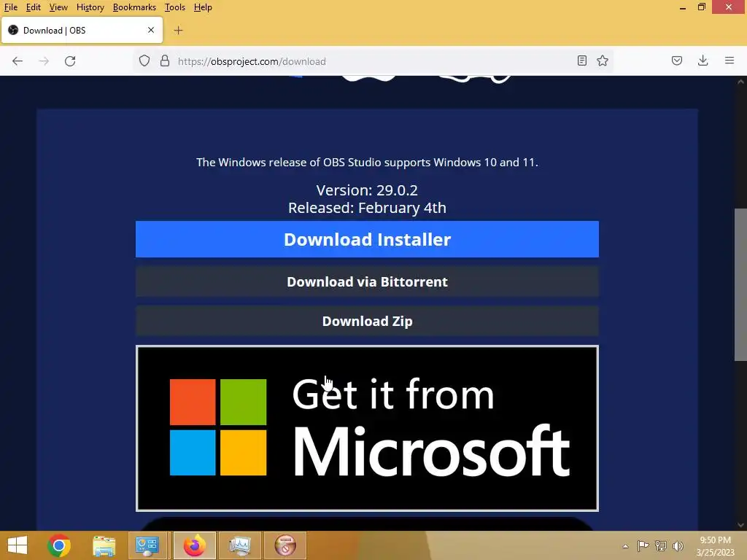Open the Edit menu
The width and height of the screenshot is (747, 560).
point(34,7)
